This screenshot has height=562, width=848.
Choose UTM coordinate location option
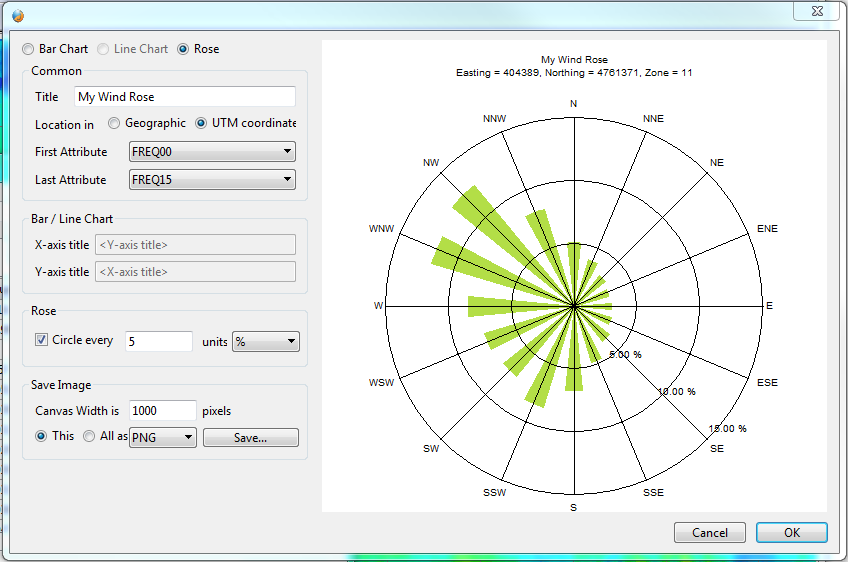[x=202, y=123]
